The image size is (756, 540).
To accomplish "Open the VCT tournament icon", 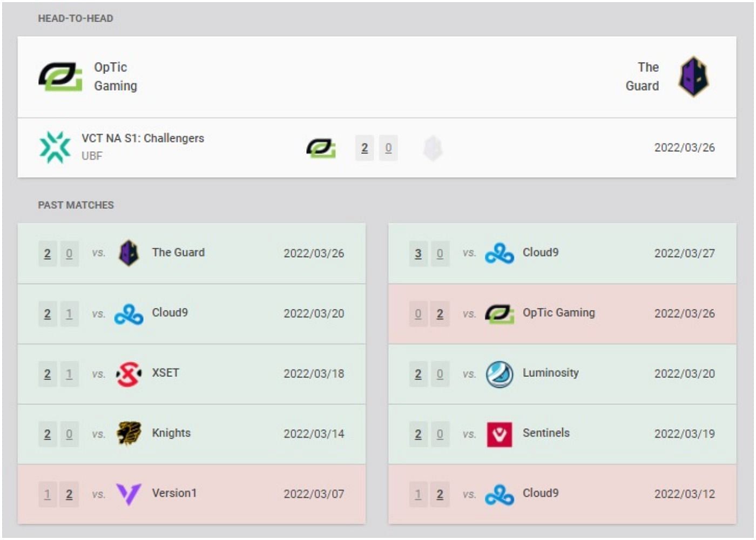I will pyautogui.click(x=55, y=147).
